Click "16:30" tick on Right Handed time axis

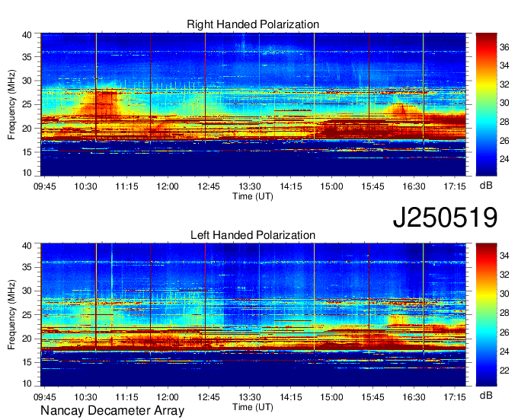[414, 186]
